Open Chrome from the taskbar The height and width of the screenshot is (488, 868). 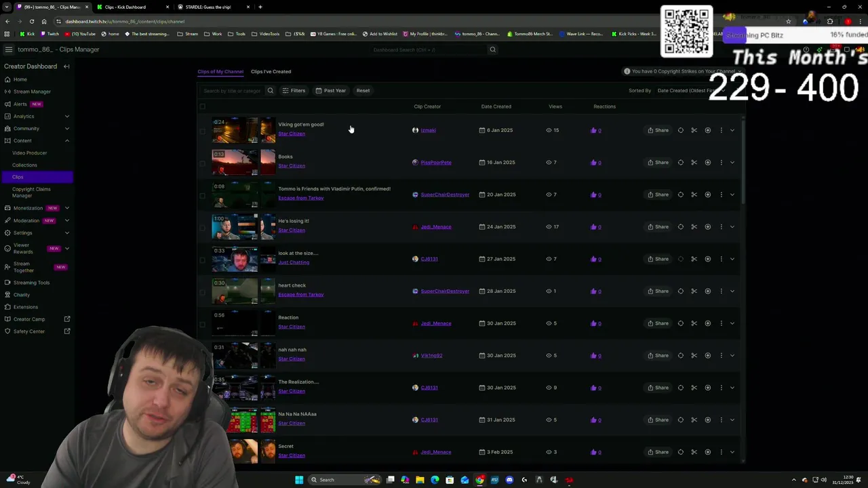(479, 480)
